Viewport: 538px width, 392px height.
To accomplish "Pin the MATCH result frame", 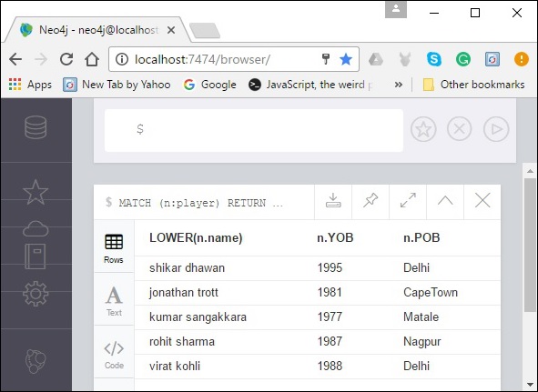I will pyautogui.click(x=371, y=201).
